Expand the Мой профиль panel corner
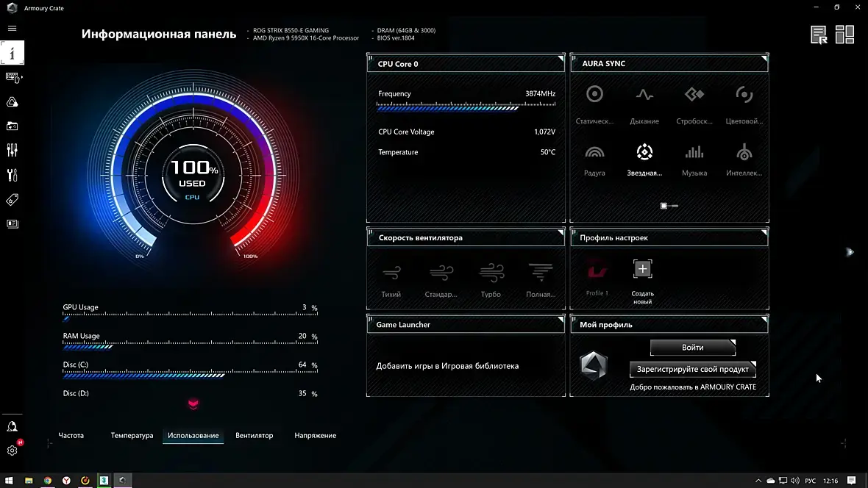This screenshot has width=868, height=488. pyautogui.click(x=764, y=319)
